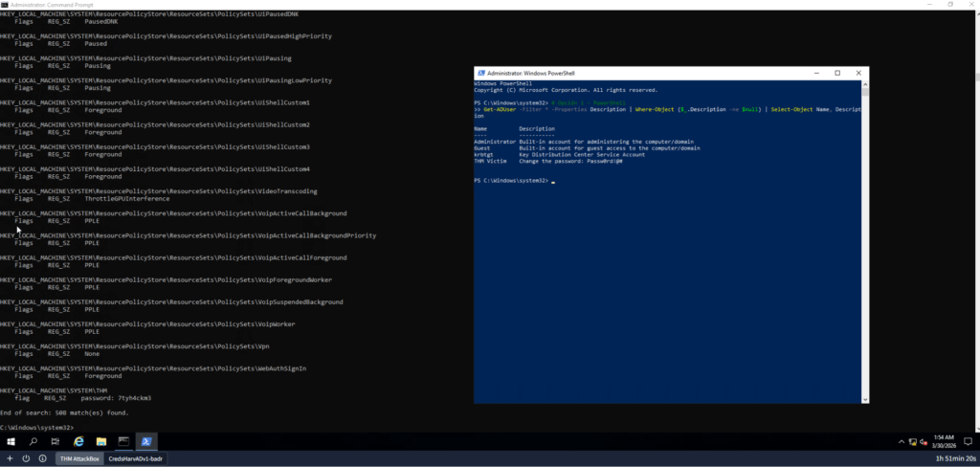Restore down the Command Prompt window
Screen dimensions: 980x467
coord(950,5)
